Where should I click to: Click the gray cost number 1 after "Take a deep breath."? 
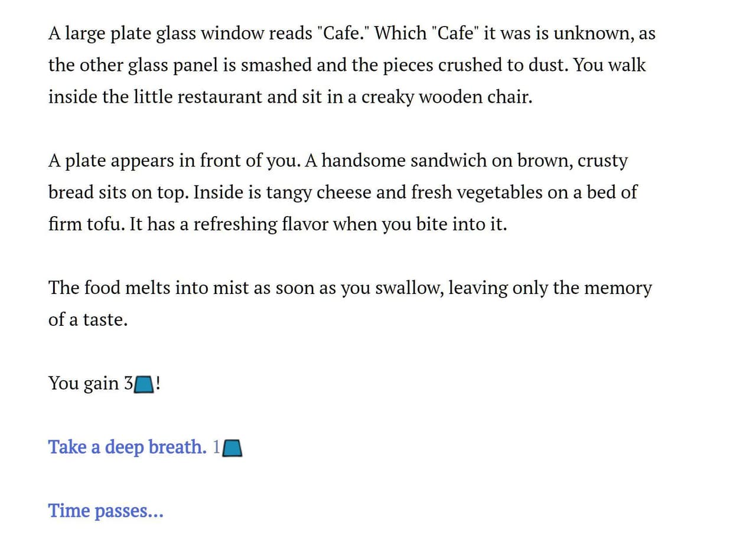click(x=216, y=447)
